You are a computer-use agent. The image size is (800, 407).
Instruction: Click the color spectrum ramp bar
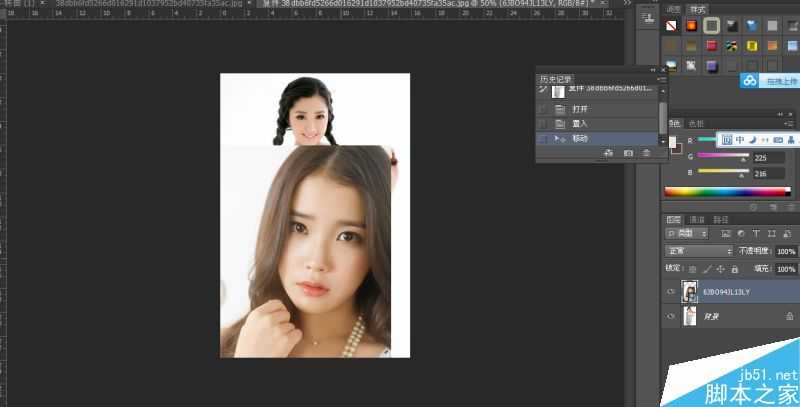(728, 191)
